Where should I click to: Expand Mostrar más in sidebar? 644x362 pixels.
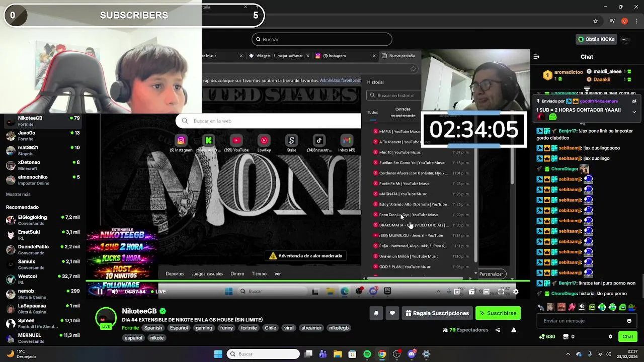coord(18,194)
